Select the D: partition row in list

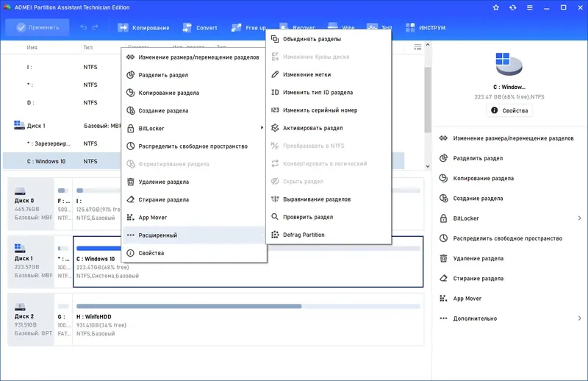coord(59,102)
